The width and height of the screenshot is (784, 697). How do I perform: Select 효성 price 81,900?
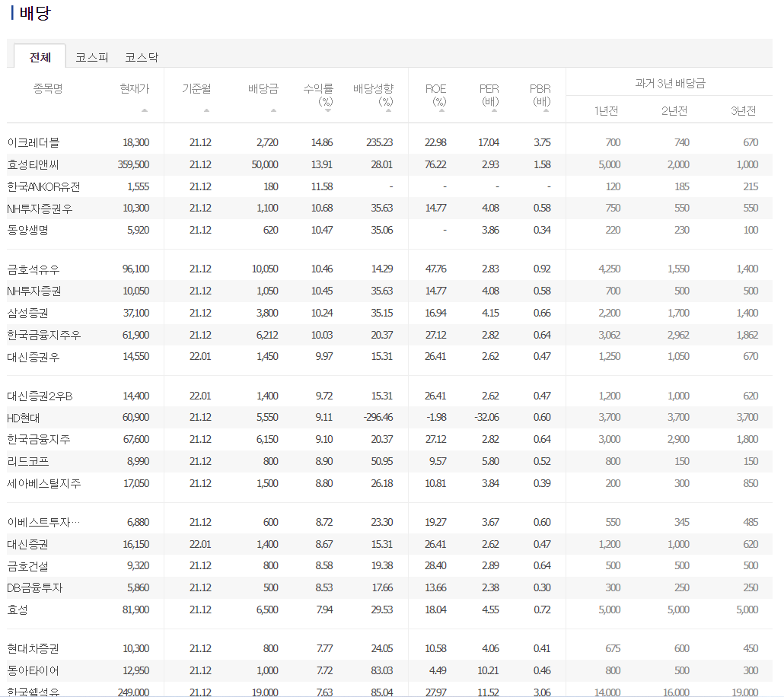(x=136, y=610)
